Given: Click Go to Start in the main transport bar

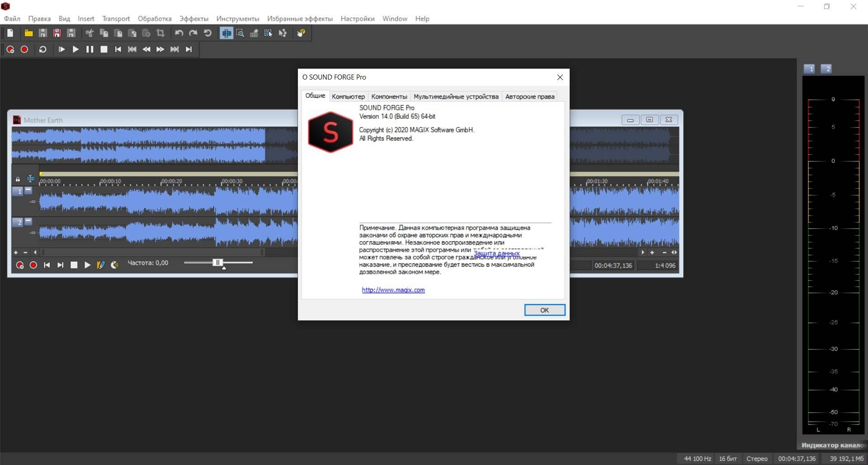Looking at the screenshot, I should [118, 49].
